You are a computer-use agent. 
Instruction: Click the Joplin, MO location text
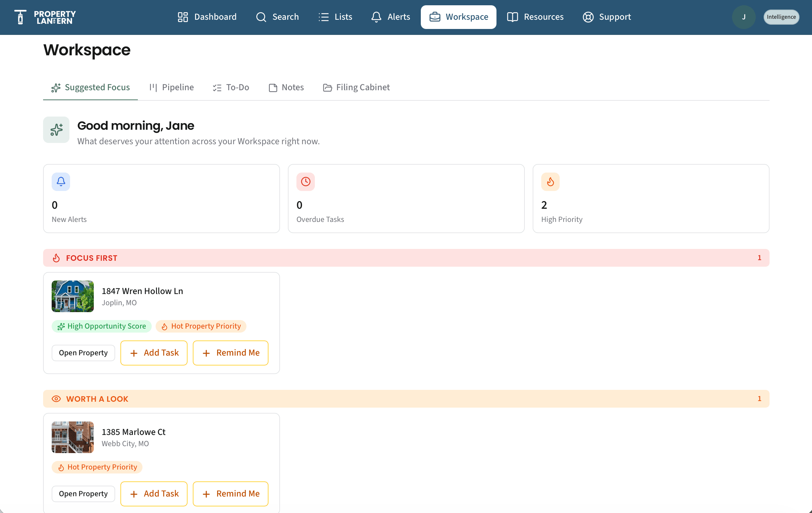click(119, 303)
